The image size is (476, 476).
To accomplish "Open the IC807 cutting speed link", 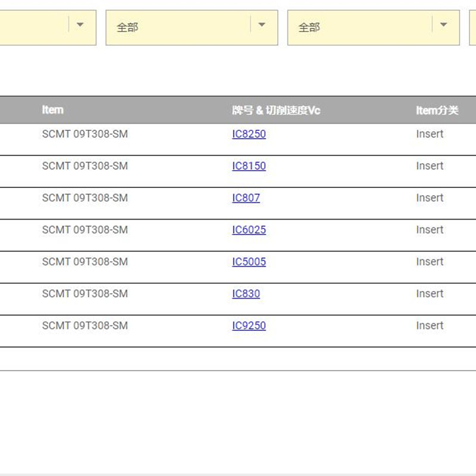I will (246, 198).
